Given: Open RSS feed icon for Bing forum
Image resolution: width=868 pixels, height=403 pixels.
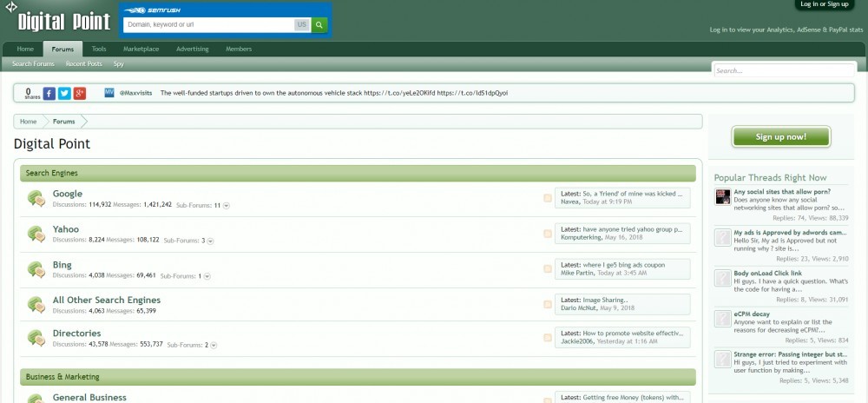Looking at the screenshot, I should (x=548, y=269).
